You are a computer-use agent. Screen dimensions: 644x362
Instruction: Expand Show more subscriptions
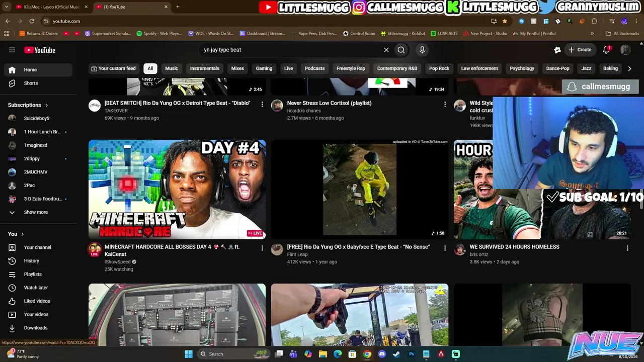click(36, 212)
